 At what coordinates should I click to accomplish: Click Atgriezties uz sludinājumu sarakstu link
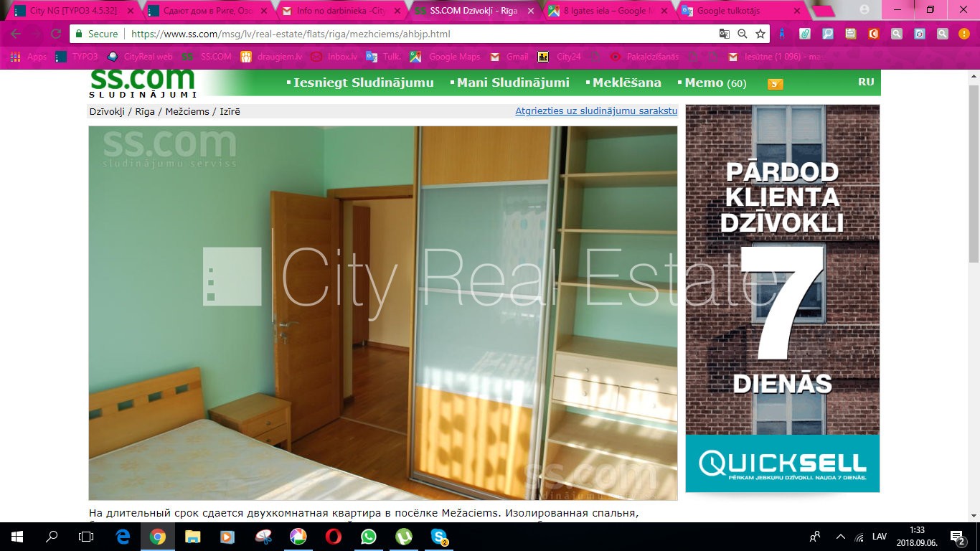[596, 111]
